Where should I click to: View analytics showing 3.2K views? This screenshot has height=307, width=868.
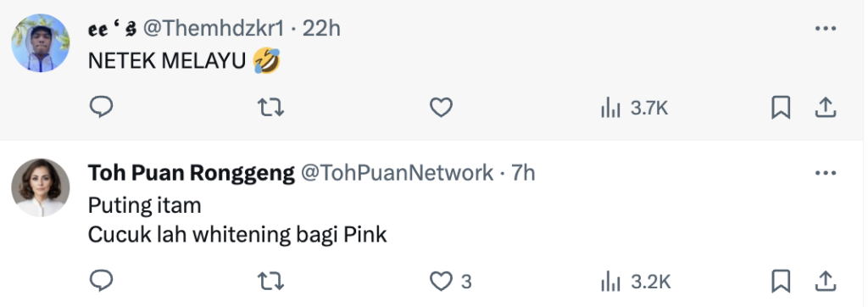click(636, 282)
